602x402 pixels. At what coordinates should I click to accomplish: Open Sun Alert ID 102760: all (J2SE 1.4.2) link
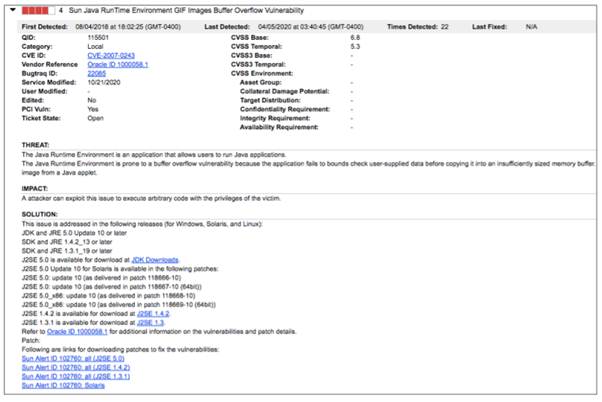pos(76,367)
